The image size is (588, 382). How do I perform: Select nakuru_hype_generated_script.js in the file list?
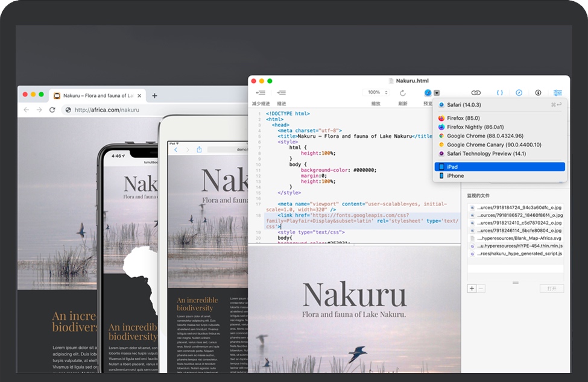coord(520,254)
